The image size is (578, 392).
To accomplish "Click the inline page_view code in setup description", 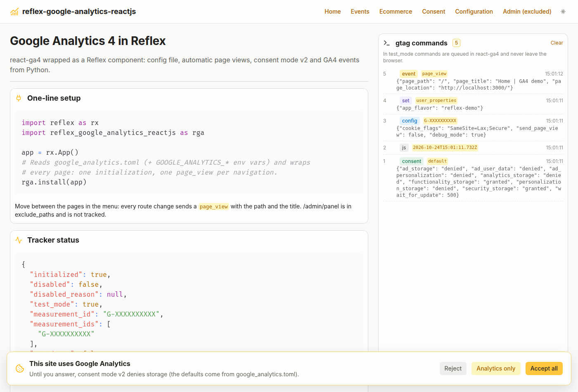I will click(213, 207).
